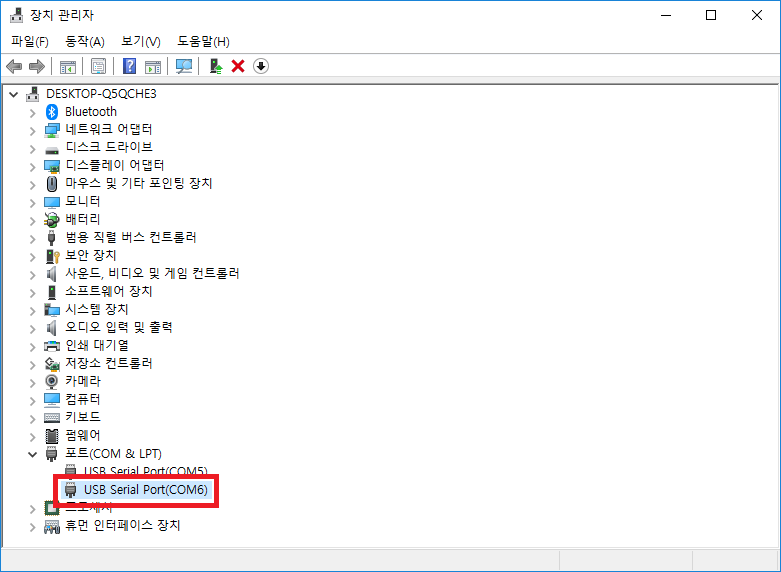This screenshot has width=781, height=572.
Task: Collapse the DESKTOP-Q5QCHE3 root node
Action: click(14, 94)
